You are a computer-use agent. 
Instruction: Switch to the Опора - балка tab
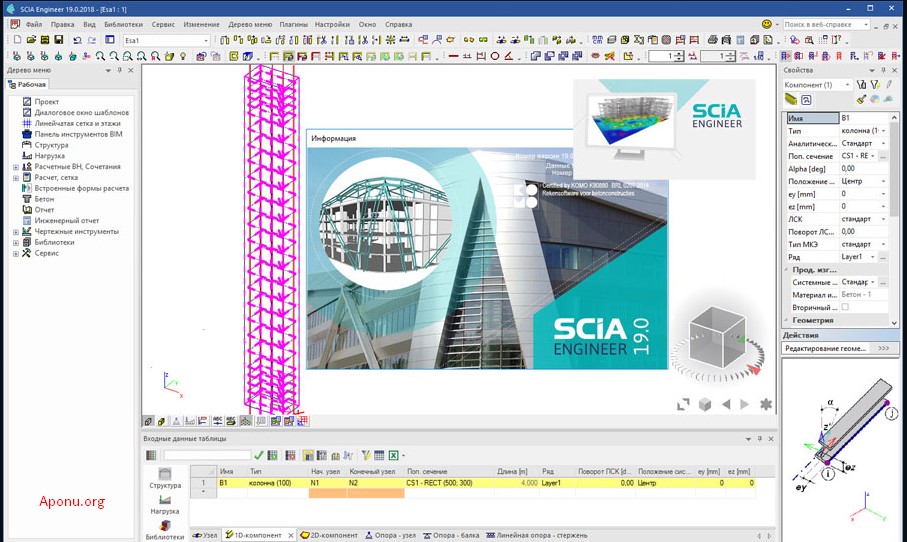coord(452,535)
